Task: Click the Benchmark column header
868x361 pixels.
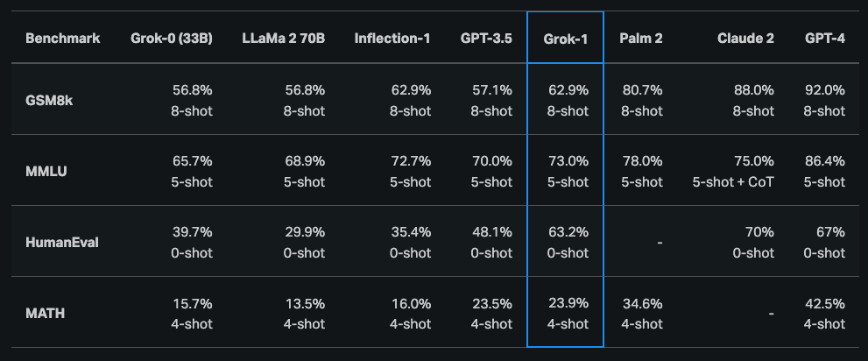Action: [x=62, y=39]
